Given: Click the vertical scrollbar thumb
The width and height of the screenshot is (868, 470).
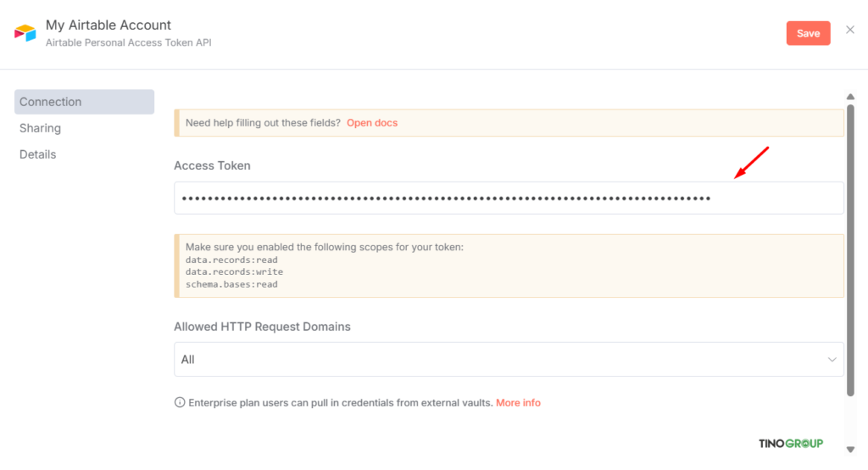Looking at the screenshot, I should tap(851, 246).
